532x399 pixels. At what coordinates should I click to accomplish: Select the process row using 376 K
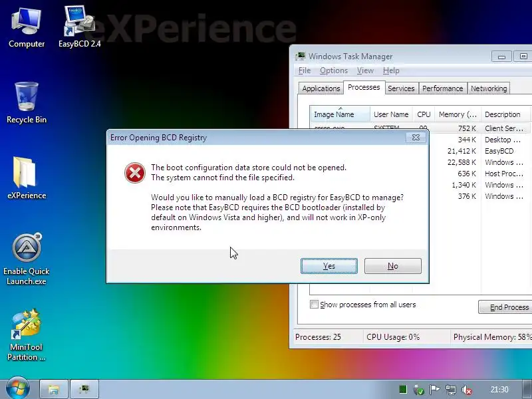click(x=480, y=196)
